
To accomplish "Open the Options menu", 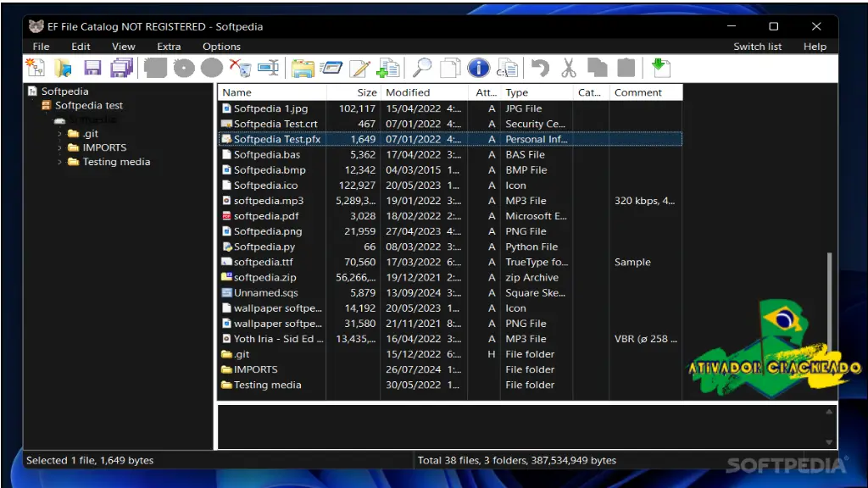I will point(221,47).
